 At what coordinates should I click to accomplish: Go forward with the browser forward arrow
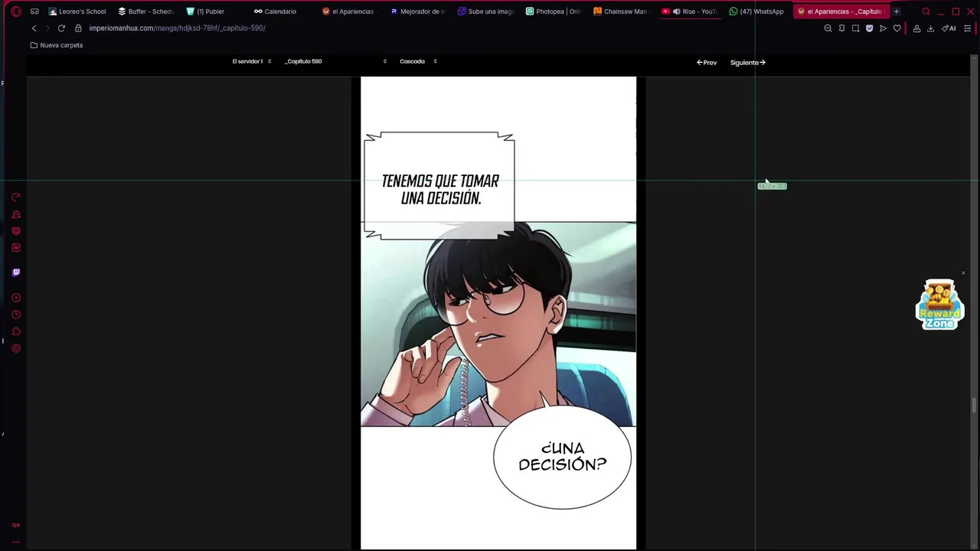(x=47, y=28)
